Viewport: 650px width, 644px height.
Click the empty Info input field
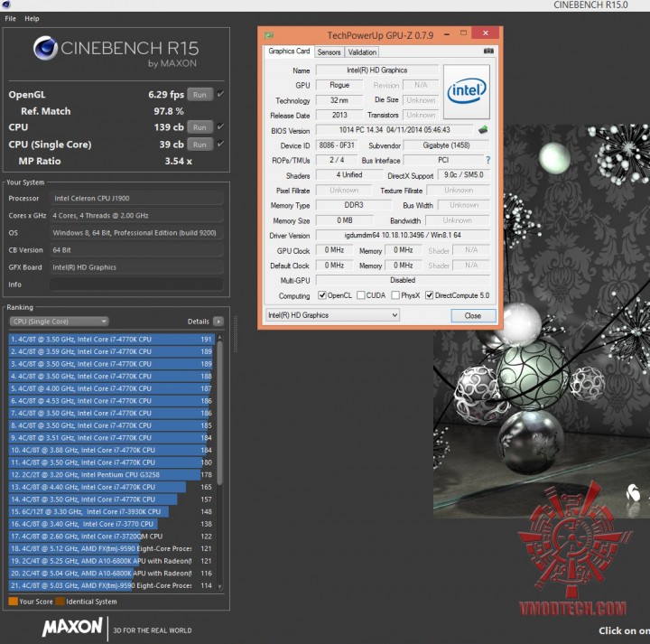click(x=136, y=285)
